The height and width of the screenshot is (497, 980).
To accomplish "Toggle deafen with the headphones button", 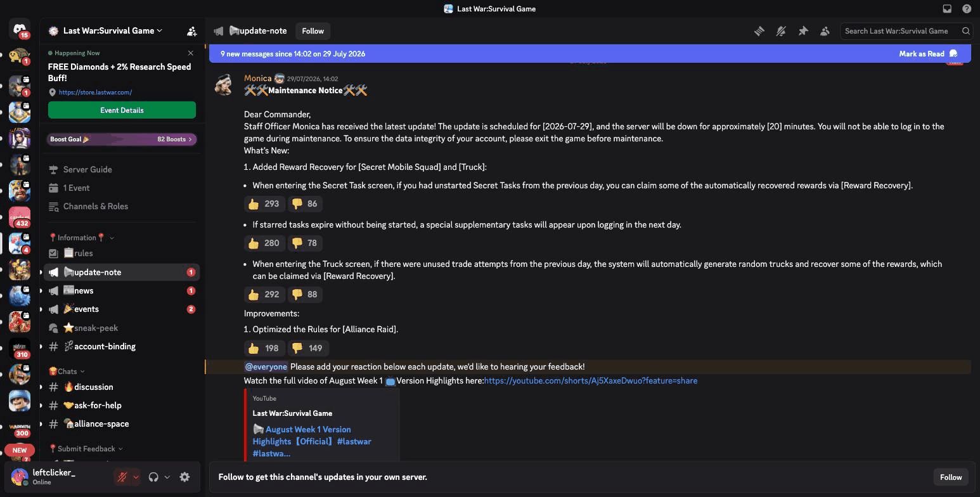I will (153, 477).
